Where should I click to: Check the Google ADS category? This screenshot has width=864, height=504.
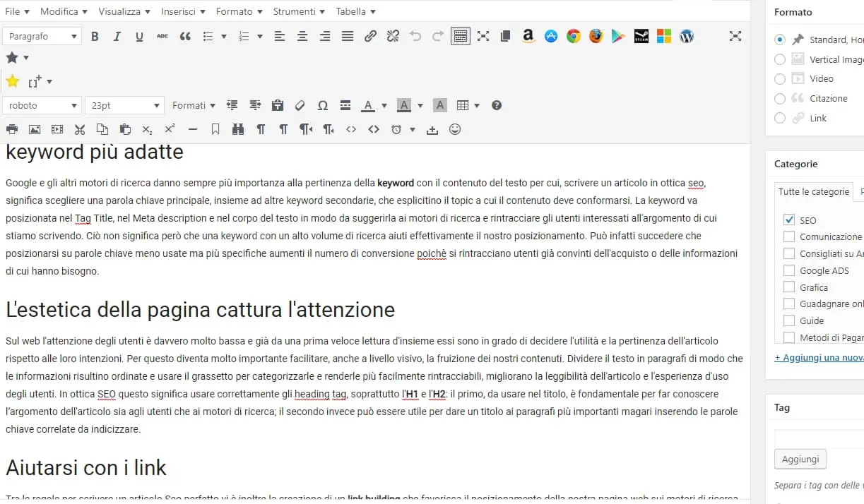point(789,270)
